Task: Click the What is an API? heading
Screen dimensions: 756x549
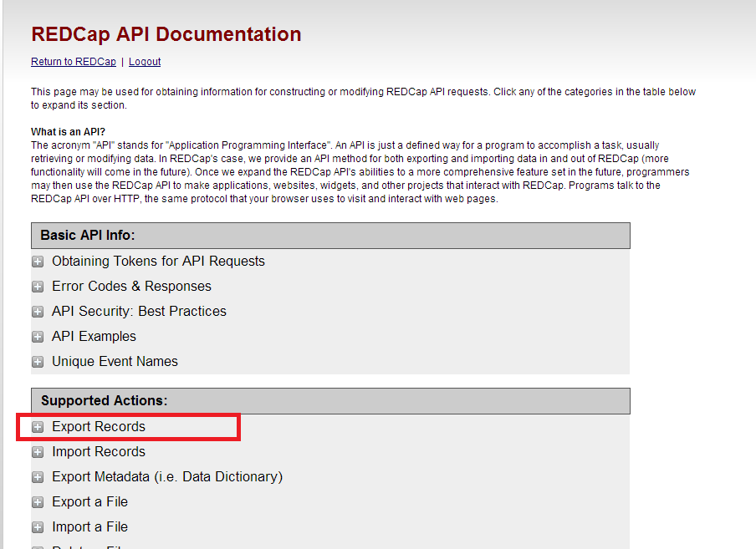Action: [68, 132]
